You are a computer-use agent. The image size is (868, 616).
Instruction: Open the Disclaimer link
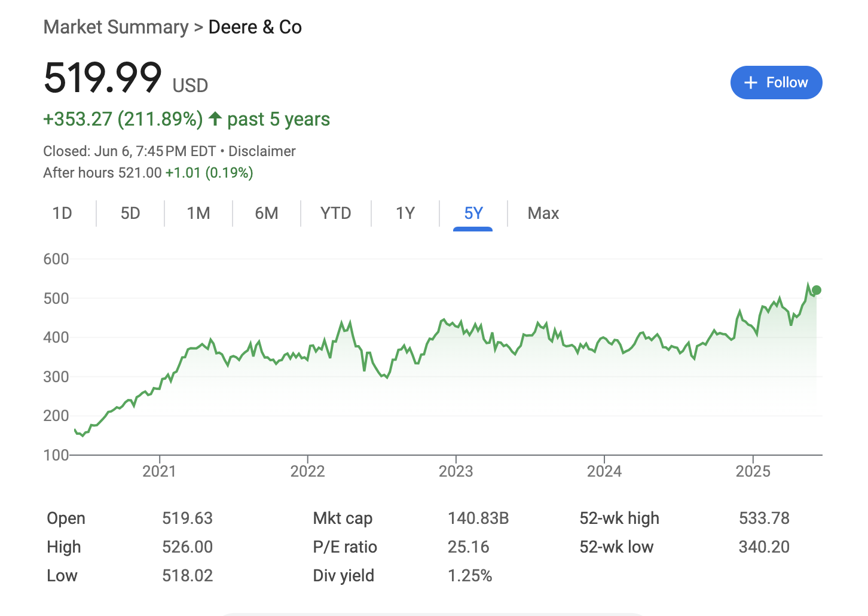pos(262,151)
